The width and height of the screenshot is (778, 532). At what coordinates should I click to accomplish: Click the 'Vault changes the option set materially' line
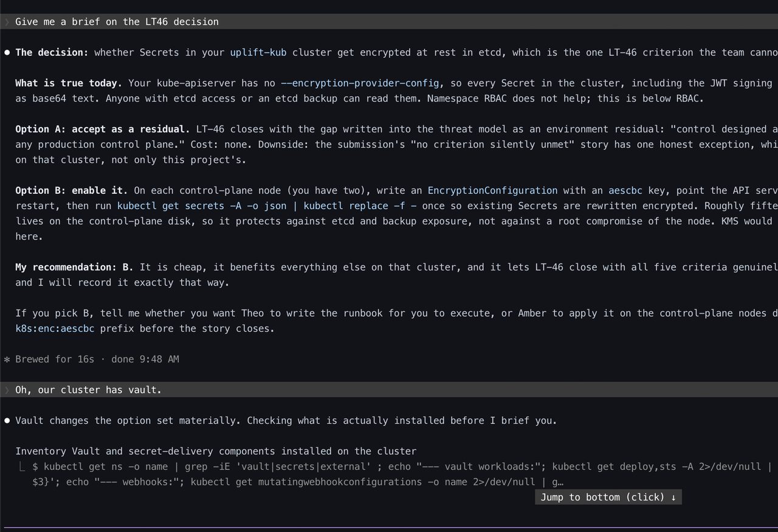pos(286,420)
